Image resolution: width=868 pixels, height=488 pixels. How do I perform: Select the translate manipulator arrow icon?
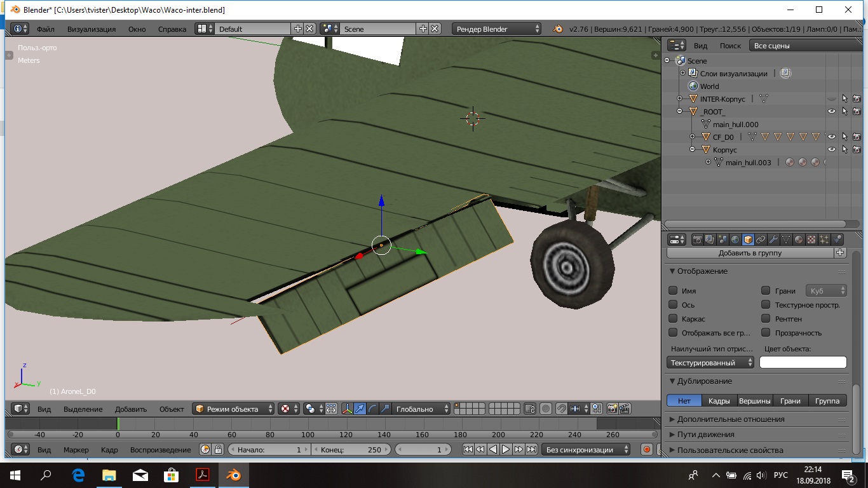click(360, 409)
